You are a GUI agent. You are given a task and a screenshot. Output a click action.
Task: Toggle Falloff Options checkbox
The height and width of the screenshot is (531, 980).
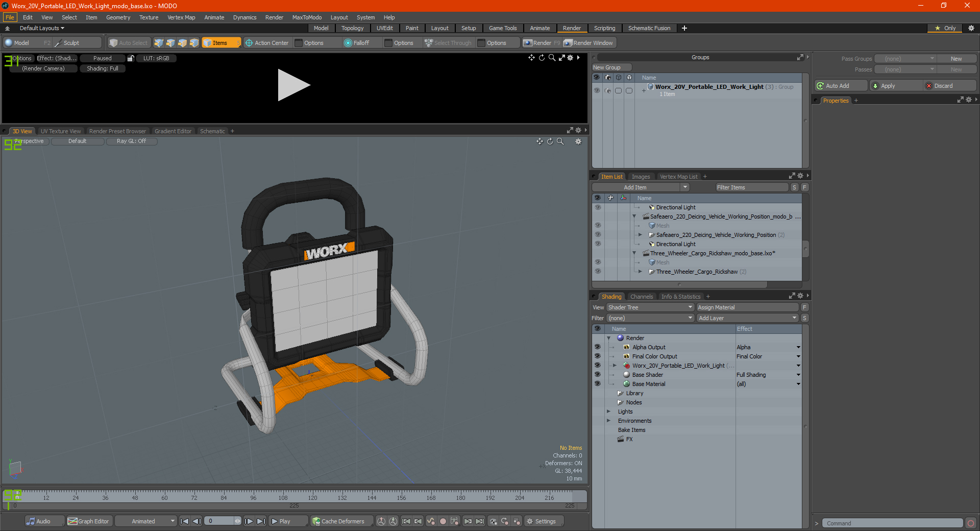[388, 43]
